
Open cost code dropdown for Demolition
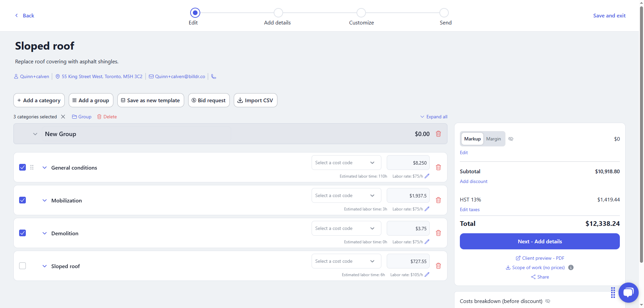tap(346, 228)
